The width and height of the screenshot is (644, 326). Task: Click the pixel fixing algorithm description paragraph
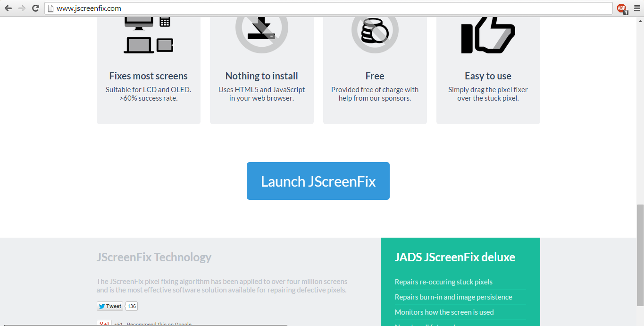222,286
